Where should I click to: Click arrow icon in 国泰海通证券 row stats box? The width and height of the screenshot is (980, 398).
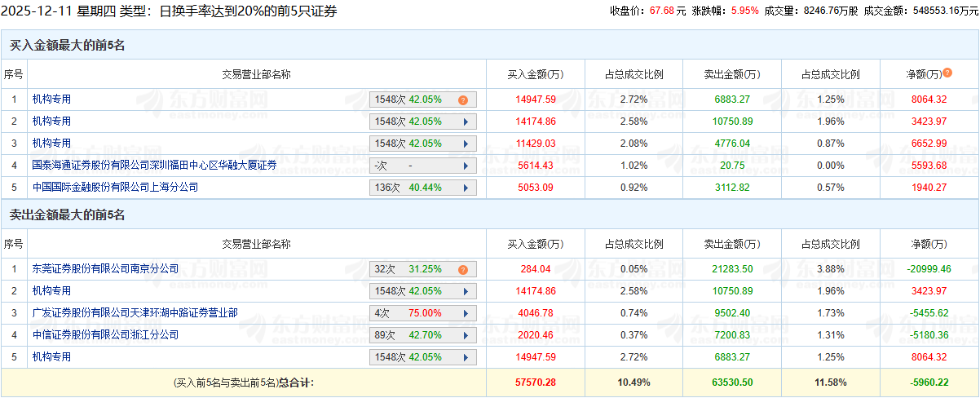coord(466,166)
